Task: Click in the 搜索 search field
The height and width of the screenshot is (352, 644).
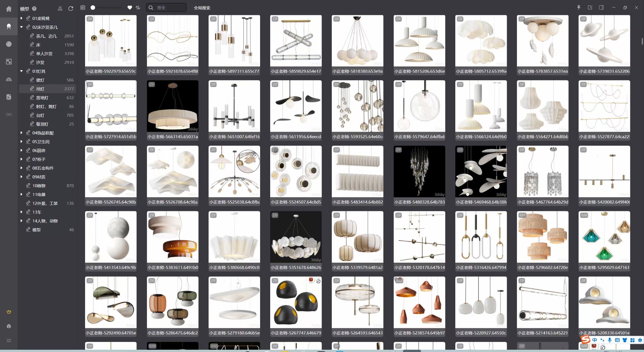Action: pyautogui.click(x=166, y=7)
